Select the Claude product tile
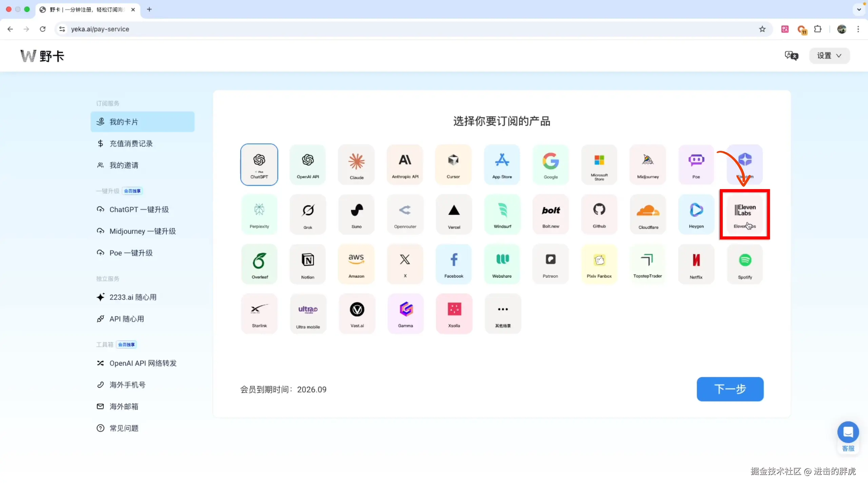The image size is (868, 488). [x=356, y=165]
